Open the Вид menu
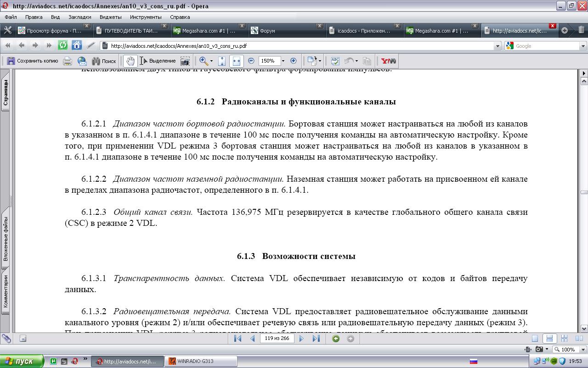Viewport: 588px width, 368px height. pos(55,17)
